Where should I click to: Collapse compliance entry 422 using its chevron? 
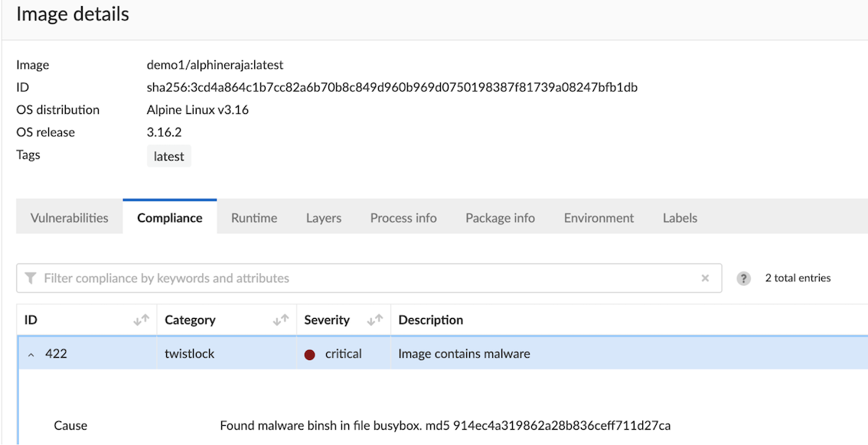(29, 353)
